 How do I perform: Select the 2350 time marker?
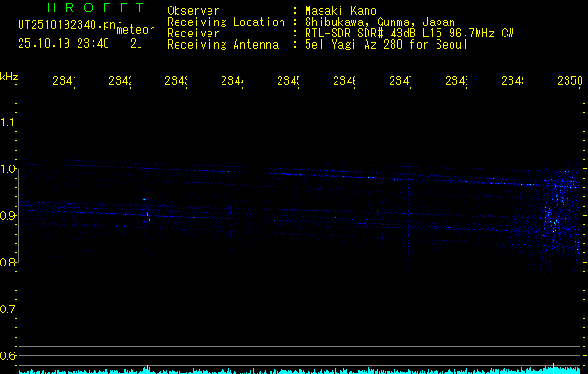tap(569, 81)
